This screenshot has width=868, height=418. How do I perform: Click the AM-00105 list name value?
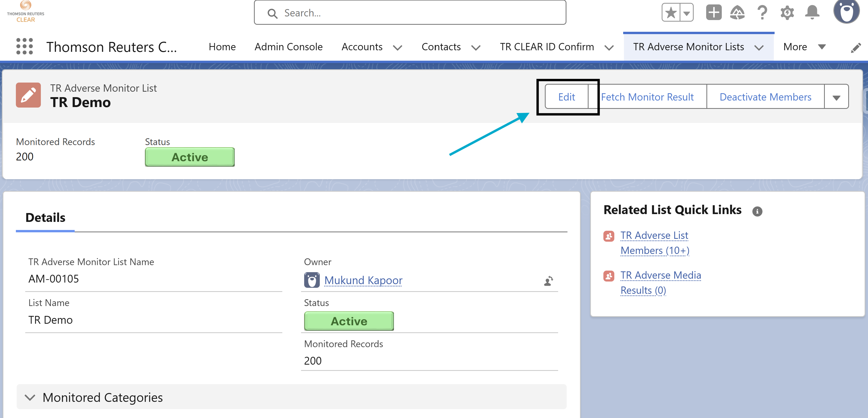pyautogui.click(x=53, y=278)
